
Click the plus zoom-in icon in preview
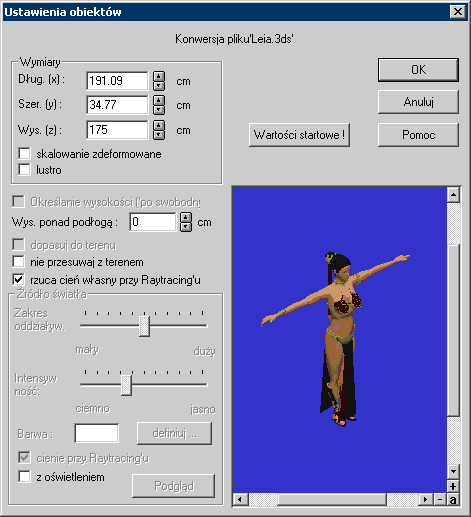point(453,487)
